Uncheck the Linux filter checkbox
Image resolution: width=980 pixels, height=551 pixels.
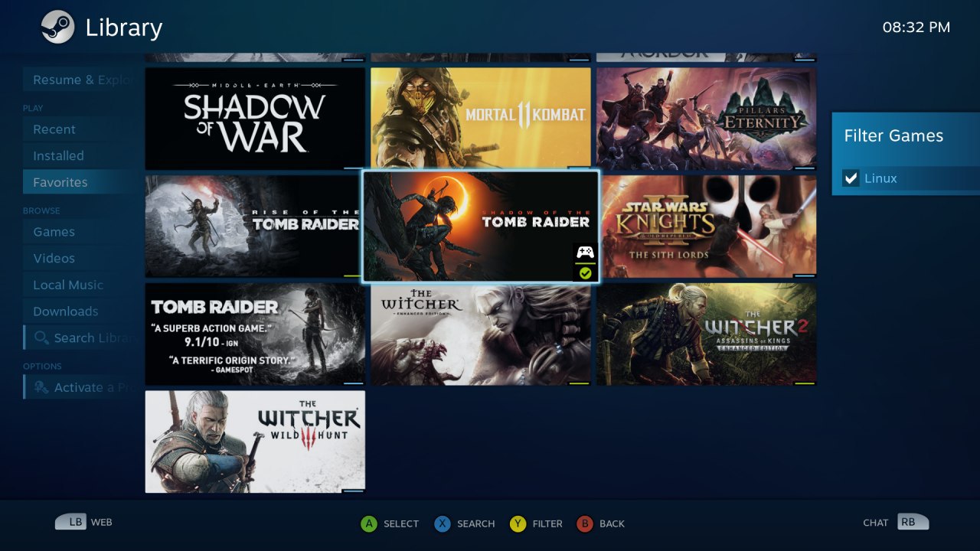click(851, 178)
